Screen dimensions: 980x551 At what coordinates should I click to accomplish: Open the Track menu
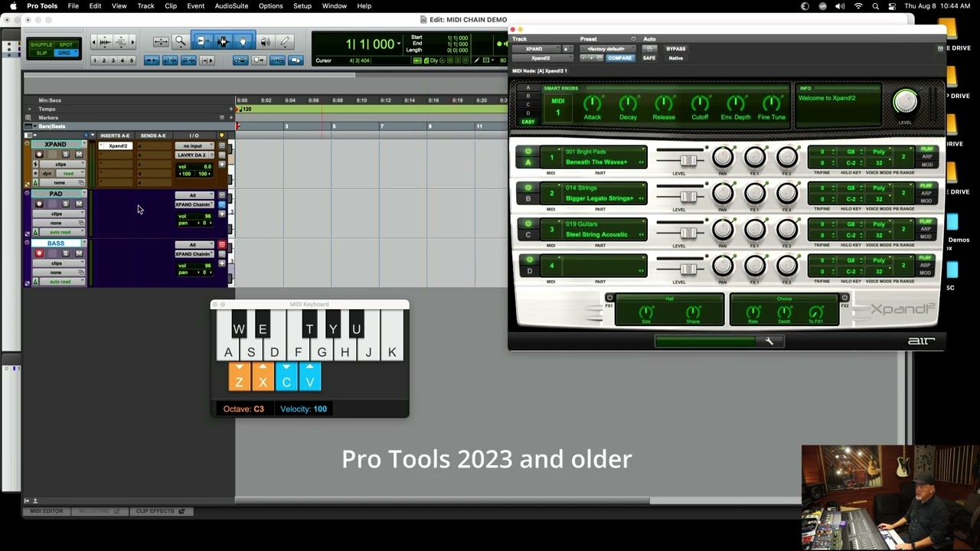[x=145, y=6]
